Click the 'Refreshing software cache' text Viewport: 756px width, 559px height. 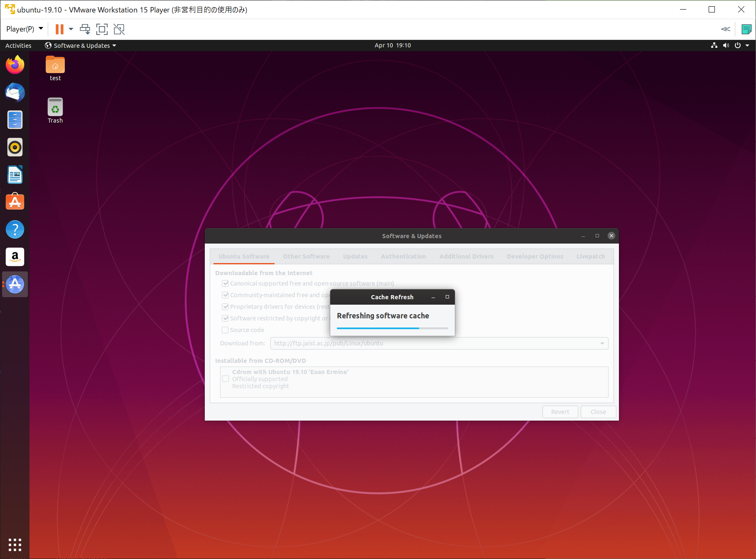(x=383, y=316)
